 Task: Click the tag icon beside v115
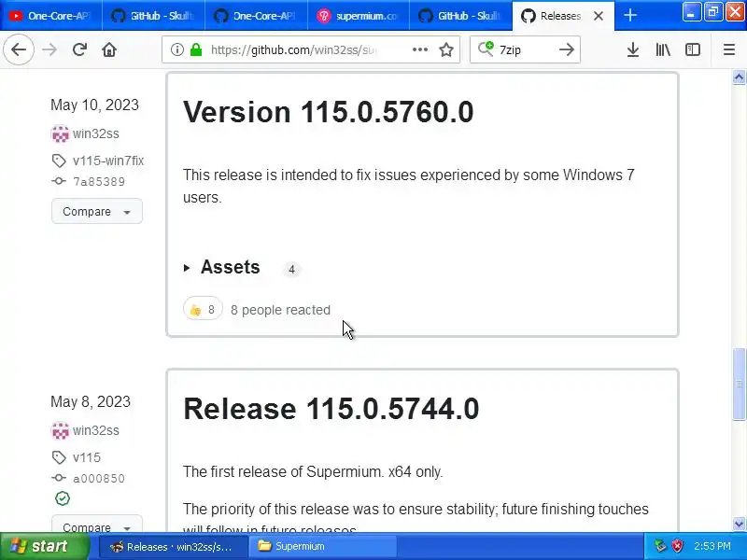[x=59, y=457]
